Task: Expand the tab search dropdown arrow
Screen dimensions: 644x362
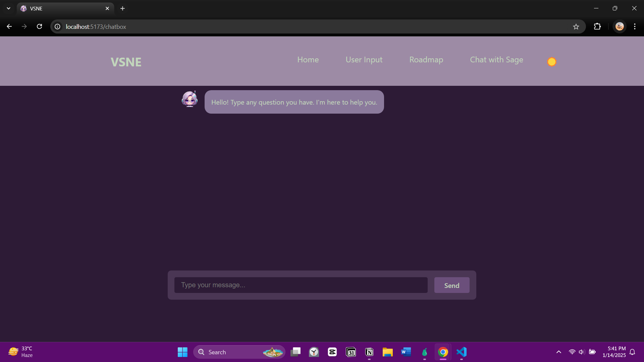Action: (8, 8)
